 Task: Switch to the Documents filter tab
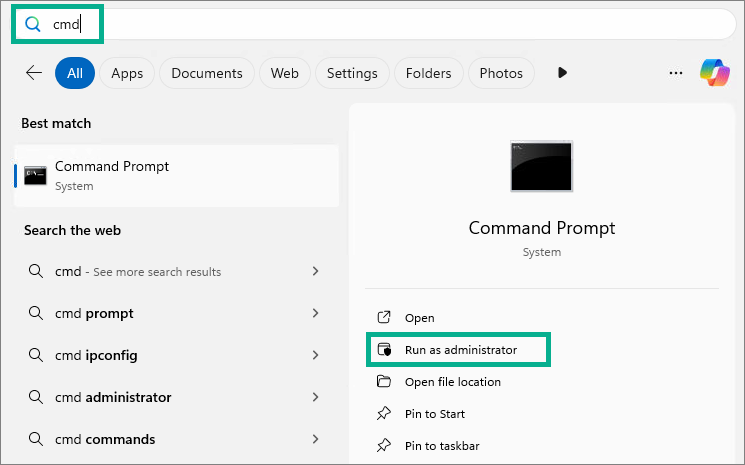(x=207, y=73)
